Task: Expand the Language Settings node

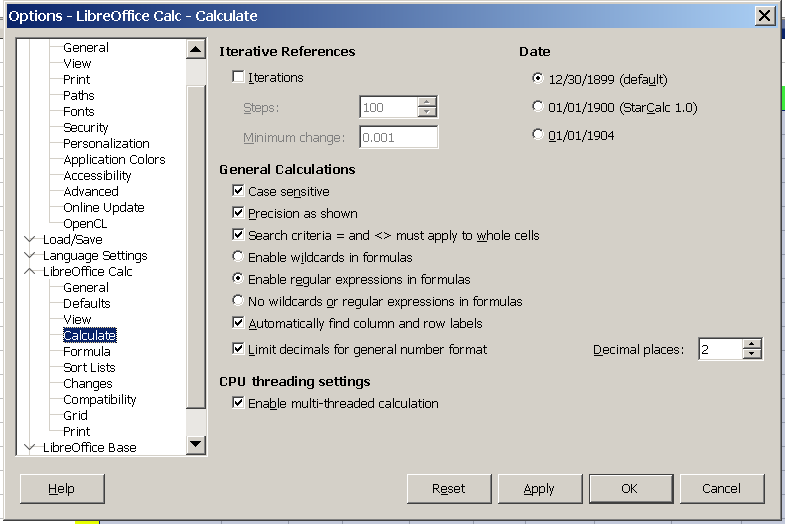Action: click(x=30, y=255)
